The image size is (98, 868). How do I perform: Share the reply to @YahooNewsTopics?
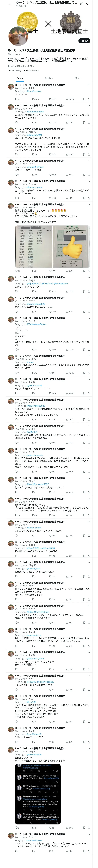point(89,349)
